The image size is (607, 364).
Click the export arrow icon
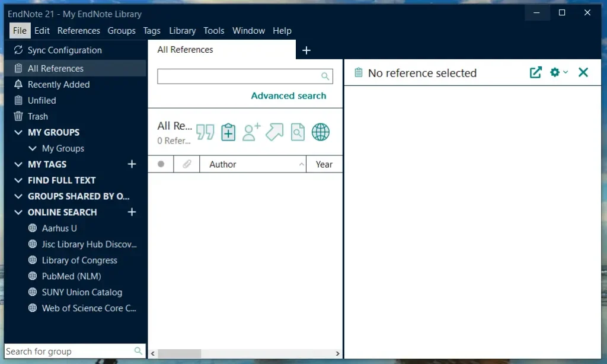pos(274,132)
